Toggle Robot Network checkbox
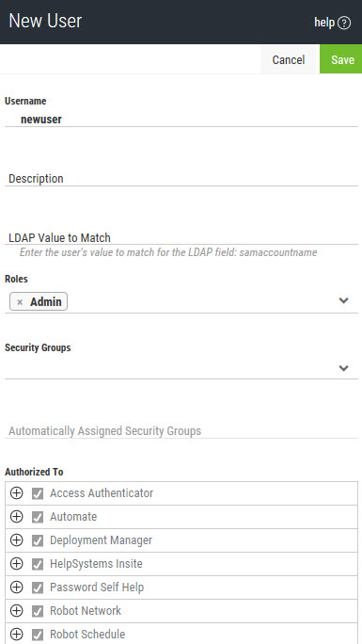The width and height of the screenshot is (362, 644). (x=38, y=611)
